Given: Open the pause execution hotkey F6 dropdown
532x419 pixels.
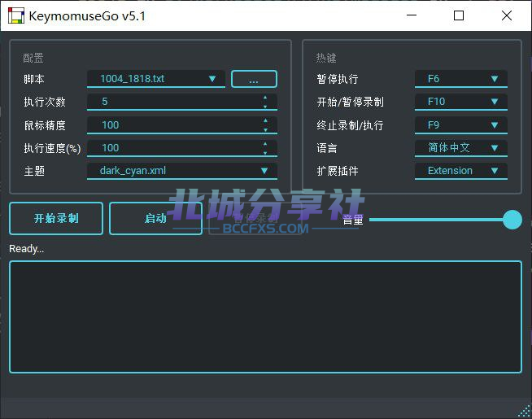Looking at the screenshot, I should pos(460,79).
